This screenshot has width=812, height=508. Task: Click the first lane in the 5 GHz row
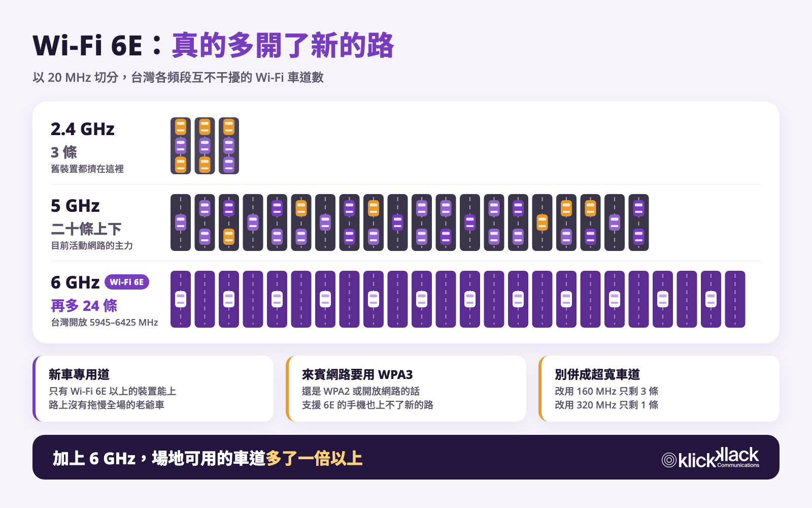181,223
